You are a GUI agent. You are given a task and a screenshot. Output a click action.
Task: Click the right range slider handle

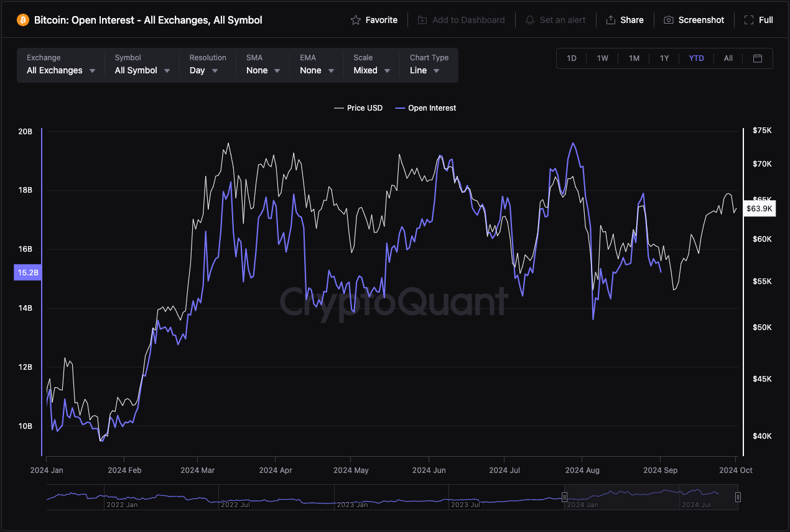(x=738, y=497)
